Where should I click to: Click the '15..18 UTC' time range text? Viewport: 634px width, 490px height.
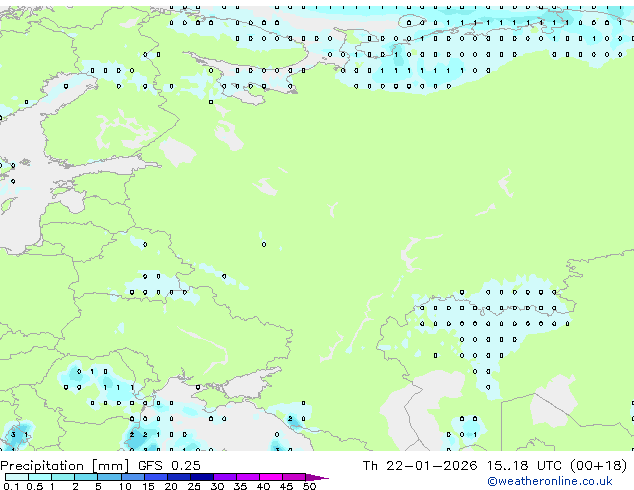[x=524, y=465]
